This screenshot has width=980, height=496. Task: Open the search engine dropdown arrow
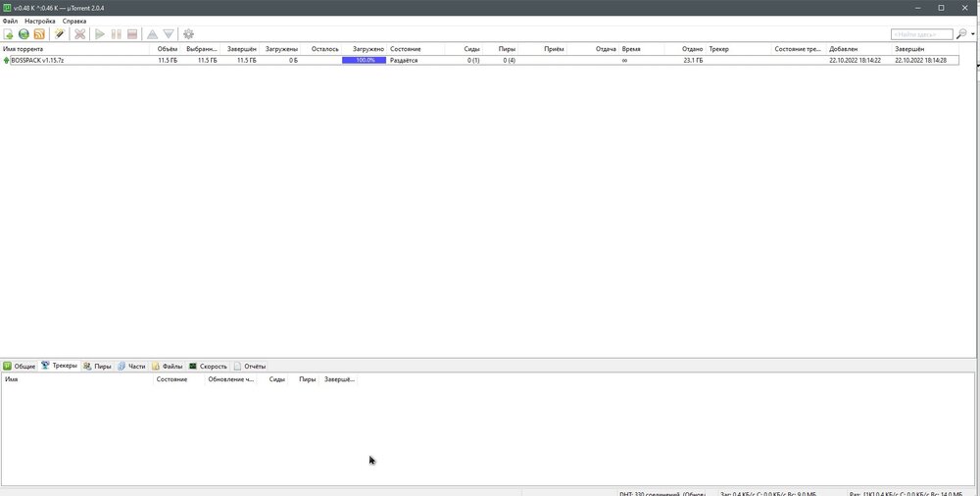[x=973, y=34]
